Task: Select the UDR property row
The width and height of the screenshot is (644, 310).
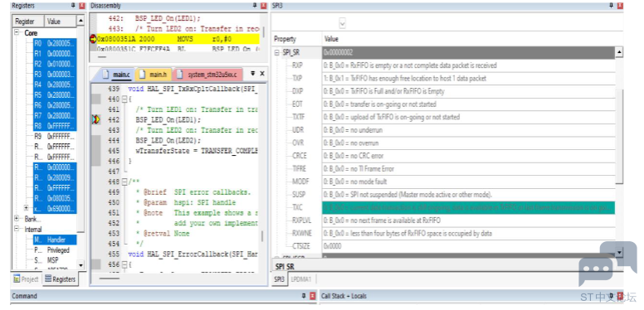Action: tap(443, 130)
